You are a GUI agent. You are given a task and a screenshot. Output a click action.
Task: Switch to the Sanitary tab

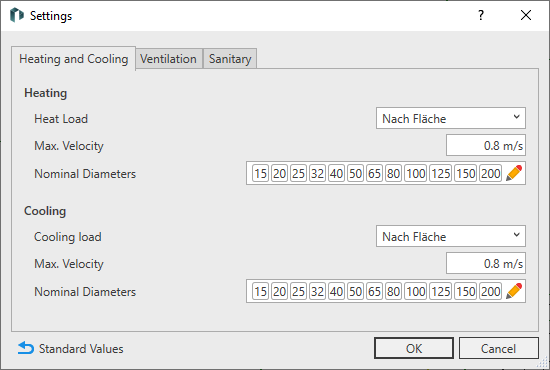point(230,59)
